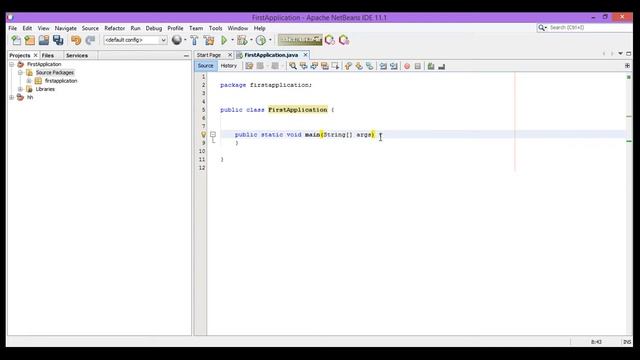Select the FirstApplication.java editor tab
Viewport: 640px width, 360px height.
coord(271,55)
